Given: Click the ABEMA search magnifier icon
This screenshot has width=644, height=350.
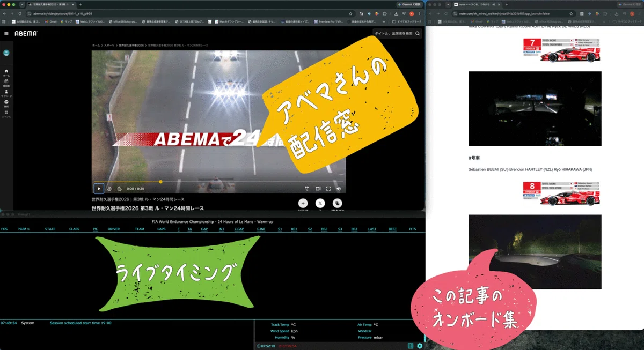Looking at the screenshot, I should coord(418,33).
